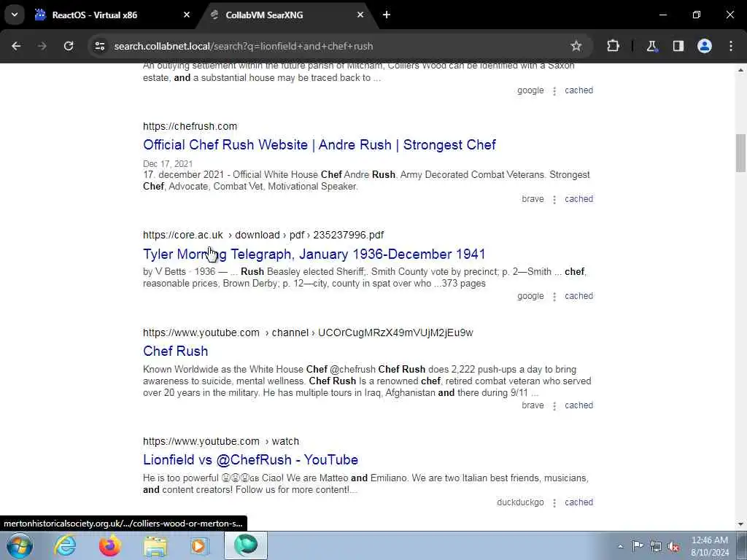Open the Chrome profile avatar

[705, 46]
